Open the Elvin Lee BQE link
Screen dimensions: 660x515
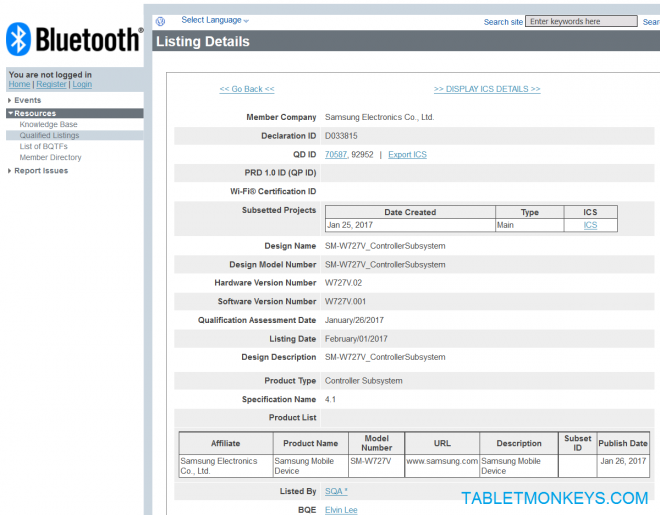(x=341, y=510)
